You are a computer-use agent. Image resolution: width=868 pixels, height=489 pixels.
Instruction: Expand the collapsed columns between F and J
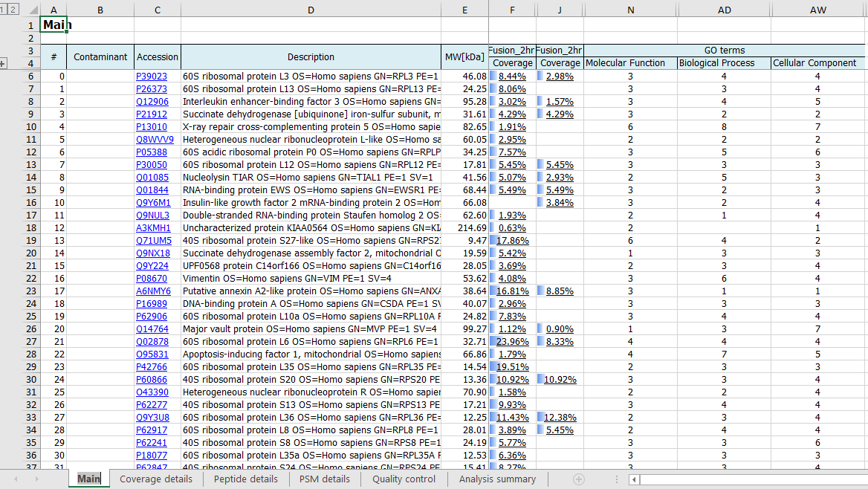click(537, 9)
